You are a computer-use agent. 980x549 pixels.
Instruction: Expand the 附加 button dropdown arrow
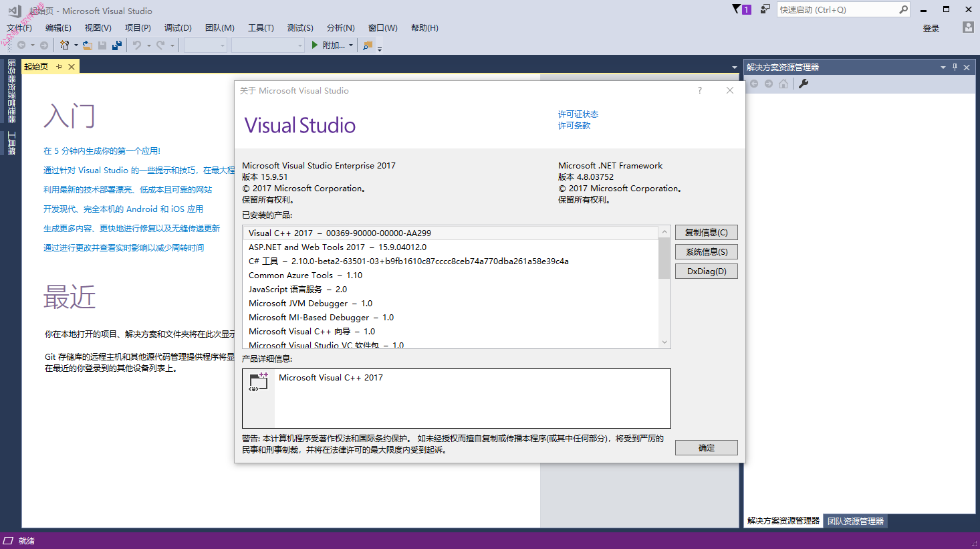(x=351, y=45)
